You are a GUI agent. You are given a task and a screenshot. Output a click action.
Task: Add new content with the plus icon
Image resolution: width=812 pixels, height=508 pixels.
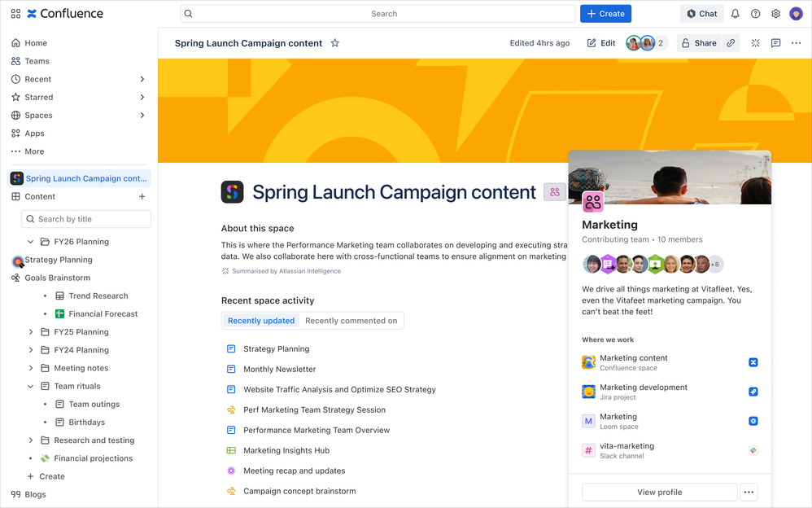[x=142, y=196]
